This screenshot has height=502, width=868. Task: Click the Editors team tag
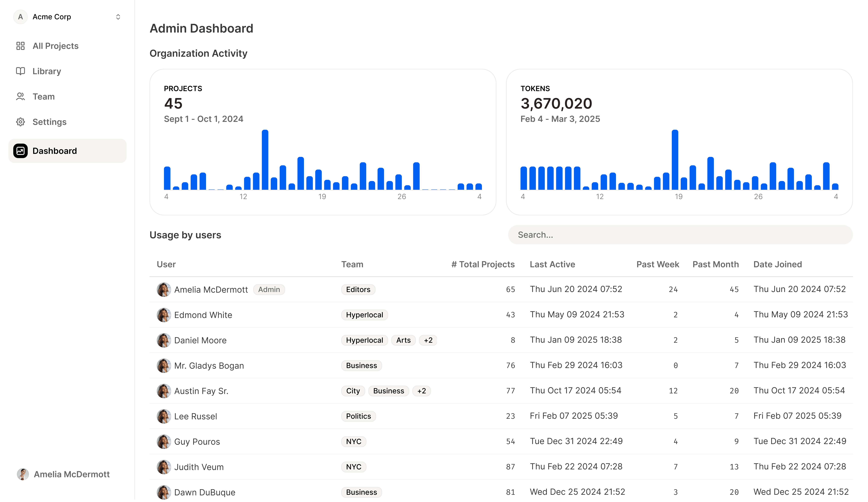pyautogui.click(x=358, y=290)
